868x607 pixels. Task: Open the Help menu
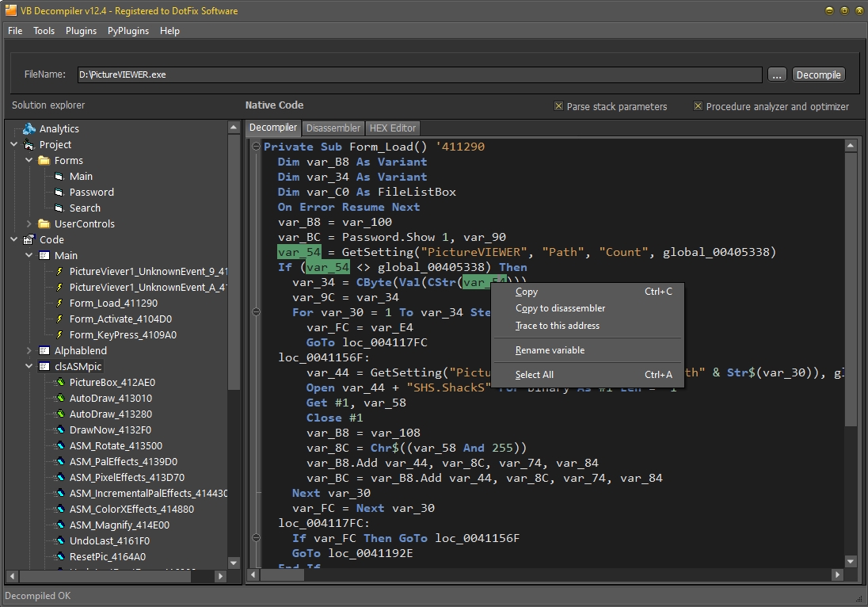pos(169,31)
